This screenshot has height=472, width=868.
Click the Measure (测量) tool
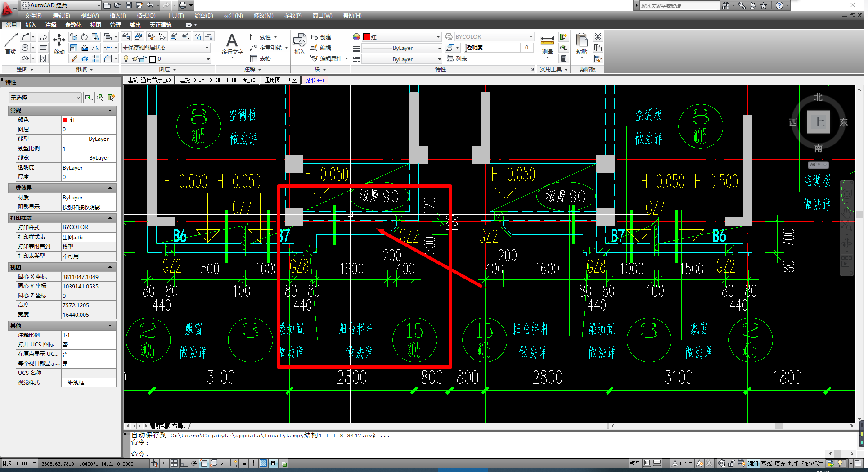point(547,45)
